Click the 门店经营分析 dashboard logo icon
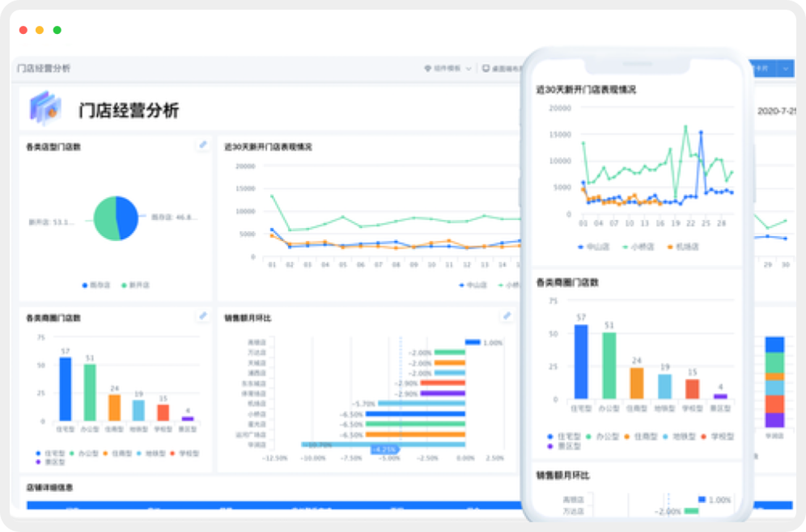 (45, 108)
